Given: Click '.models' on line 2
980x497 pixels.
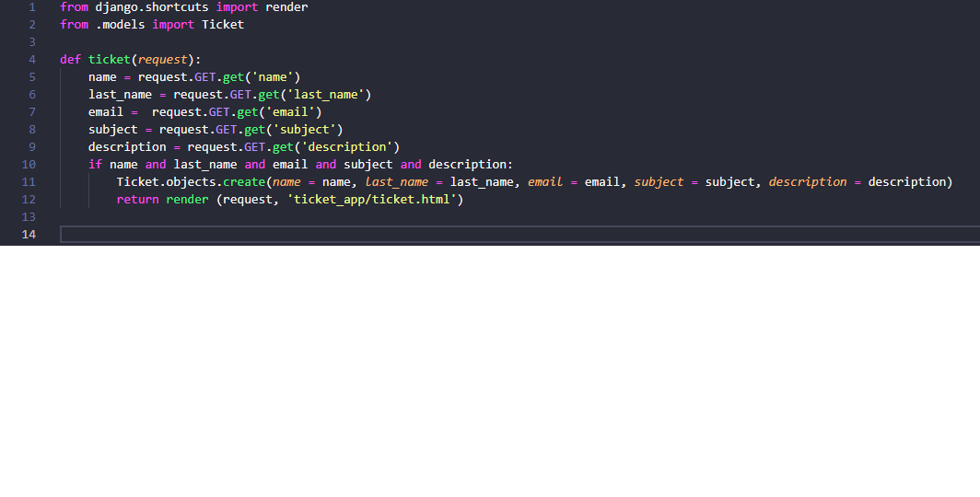Looking at the screenshot, I should (x=120, y=25).
